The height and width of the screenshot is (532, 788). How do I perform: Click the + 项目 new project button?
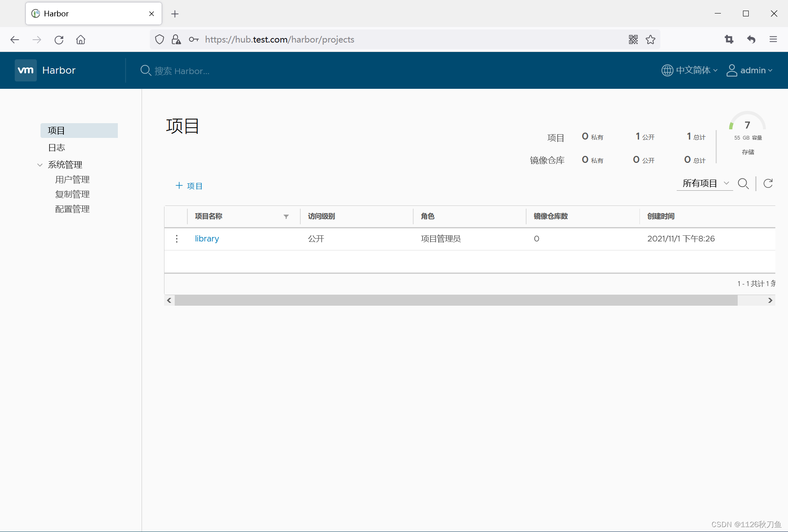tap(189, 186)
